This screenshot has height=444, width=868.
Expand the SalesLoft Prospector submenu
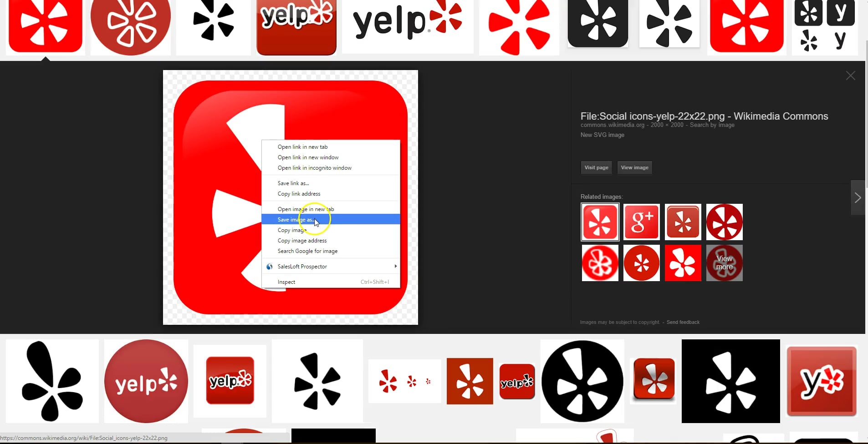point(331,266)
